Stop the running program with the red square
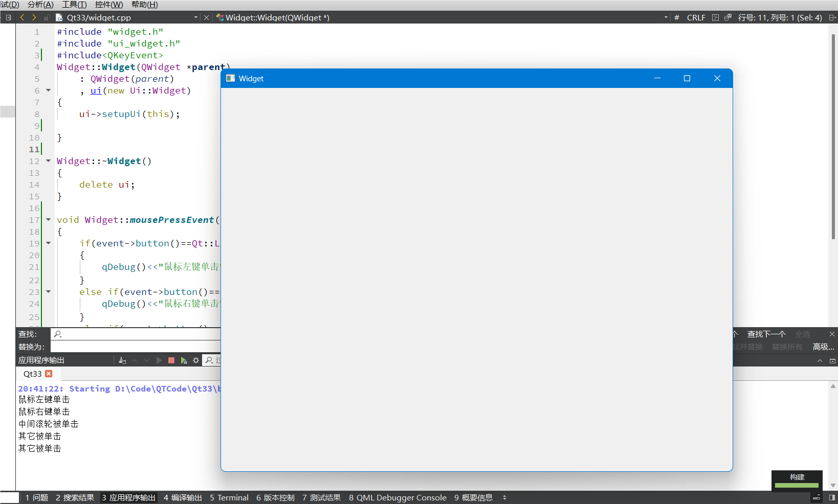The height and width of the screenshot is (504, 838). tap(171, 360)
